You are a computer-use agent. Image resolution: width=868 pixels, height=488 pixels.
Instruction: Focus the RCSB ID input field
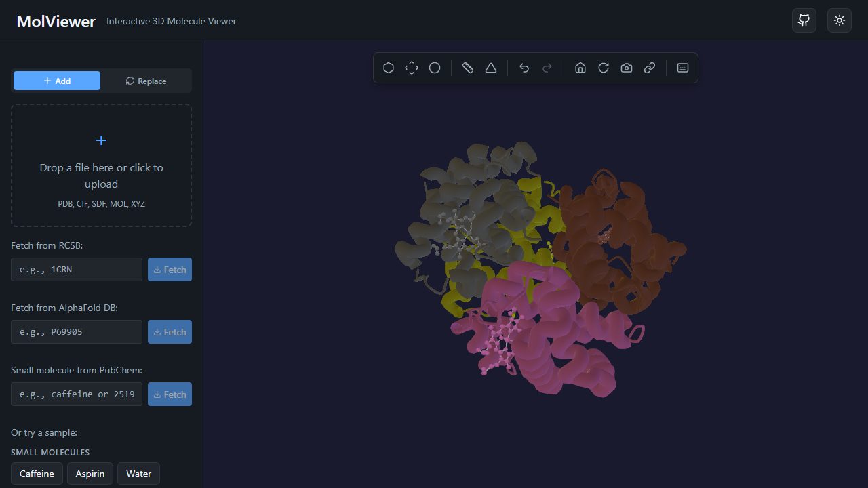pos(77,269)
